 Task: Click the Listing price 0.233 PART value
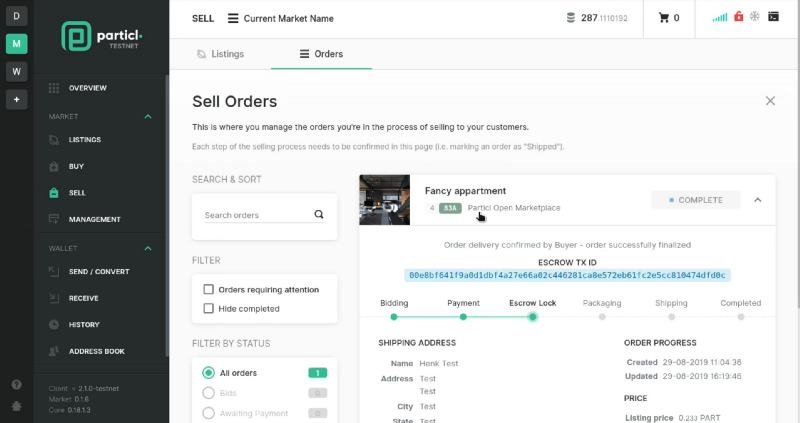(x=699, y=418)
